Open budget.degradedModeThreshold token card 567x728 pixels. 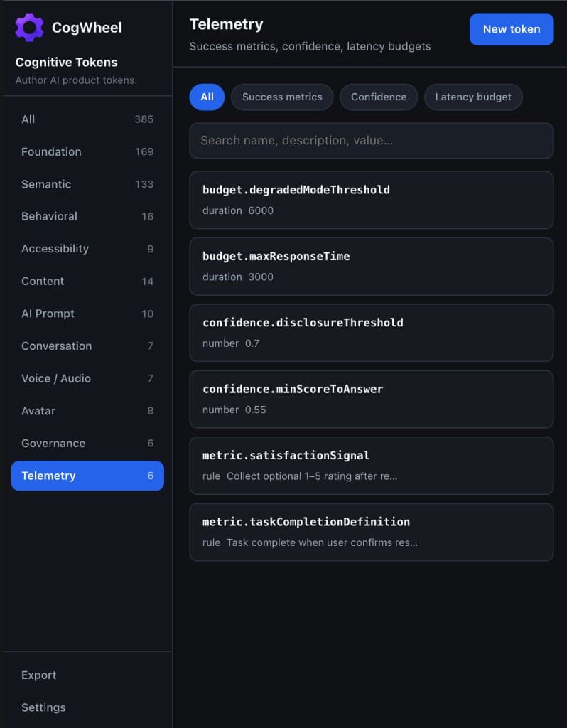click(371, 200)
